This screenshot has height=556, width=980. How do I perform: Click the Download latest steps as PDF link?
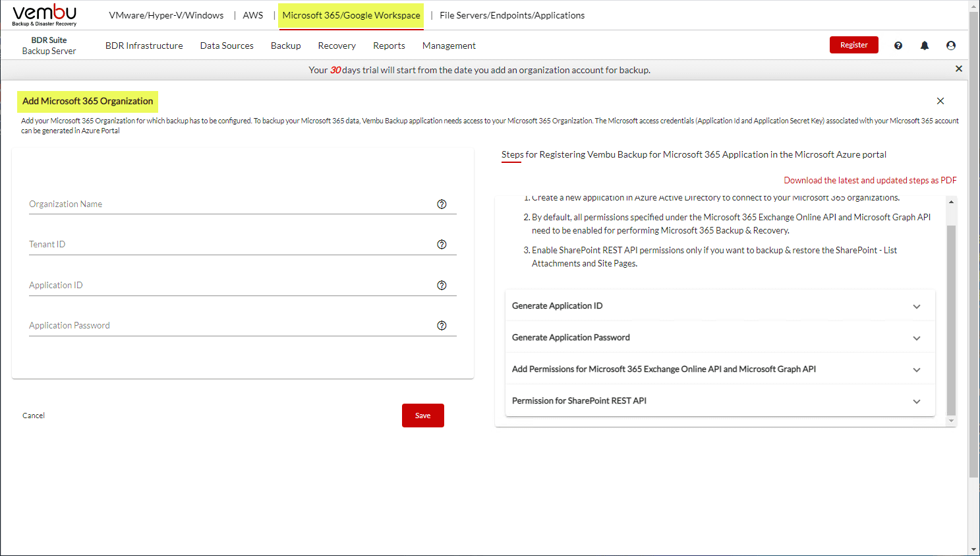coord(869,180)
